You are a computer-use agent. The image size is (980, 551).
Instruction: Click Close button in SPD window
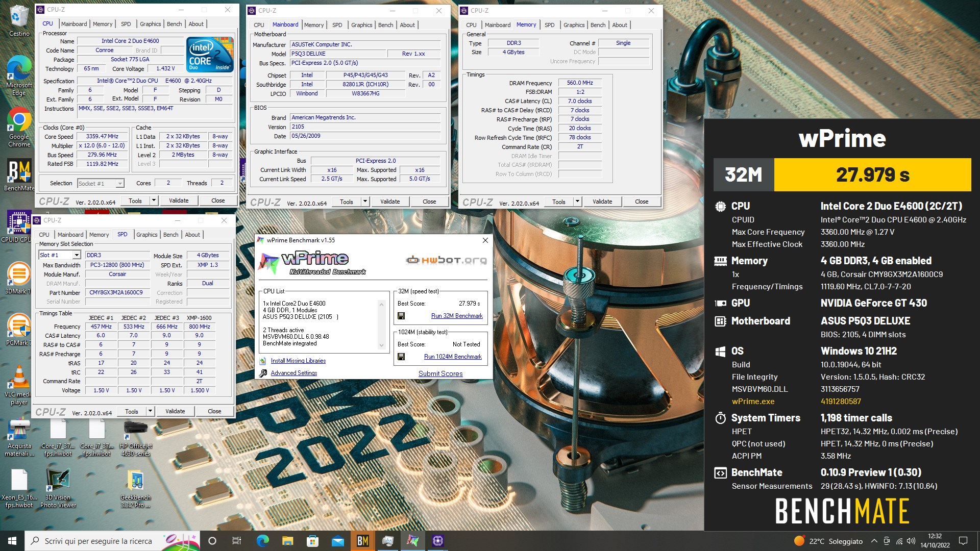[214, 411]
